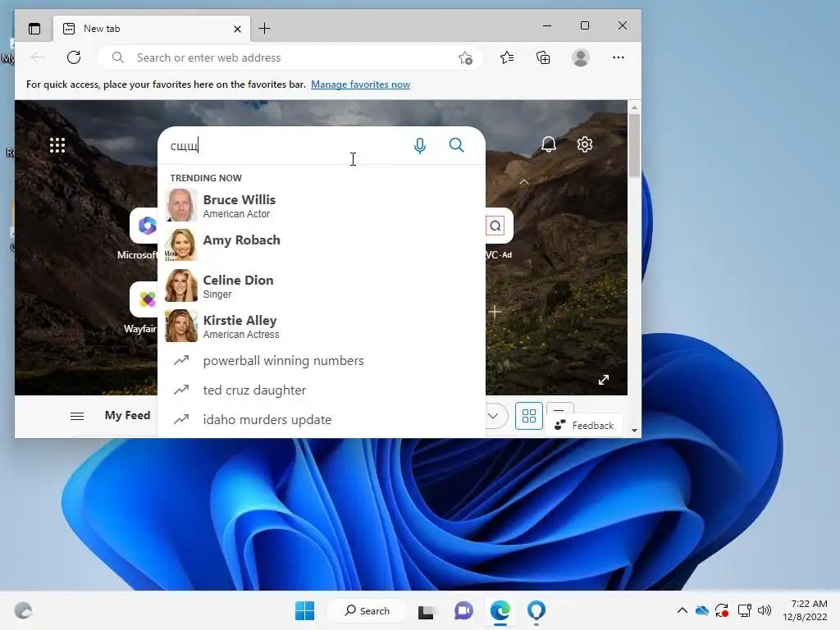Close the New tab tab
Viewport: 840px width, 630px height.
pos(237,29)
